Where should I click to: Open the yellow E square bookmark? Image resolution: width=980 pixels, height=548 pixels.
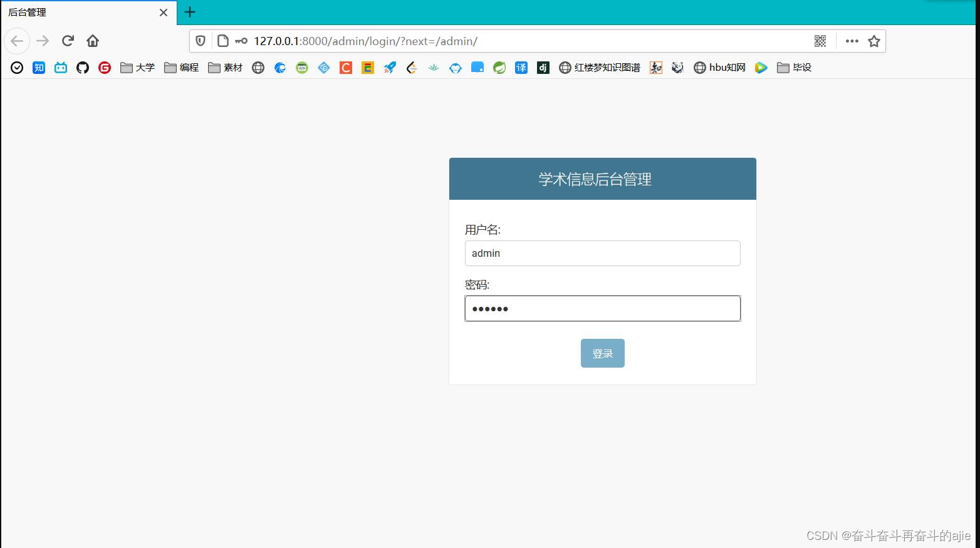(368, 68)
